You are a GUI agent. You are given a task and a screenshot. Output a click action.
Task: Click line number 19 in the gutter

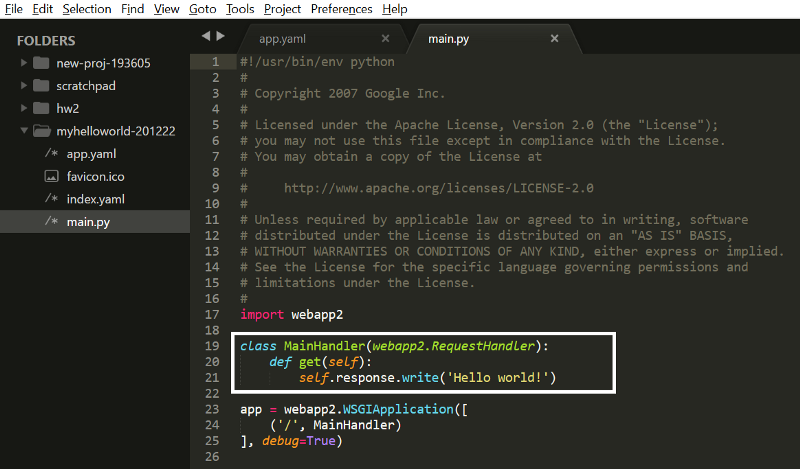click(212, 345)
